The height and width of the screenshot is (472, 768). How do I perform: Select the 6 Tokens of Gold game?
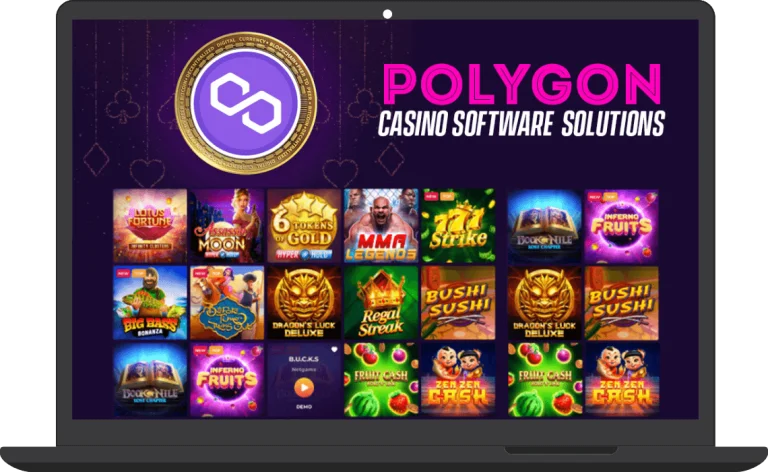click(304, 226)
